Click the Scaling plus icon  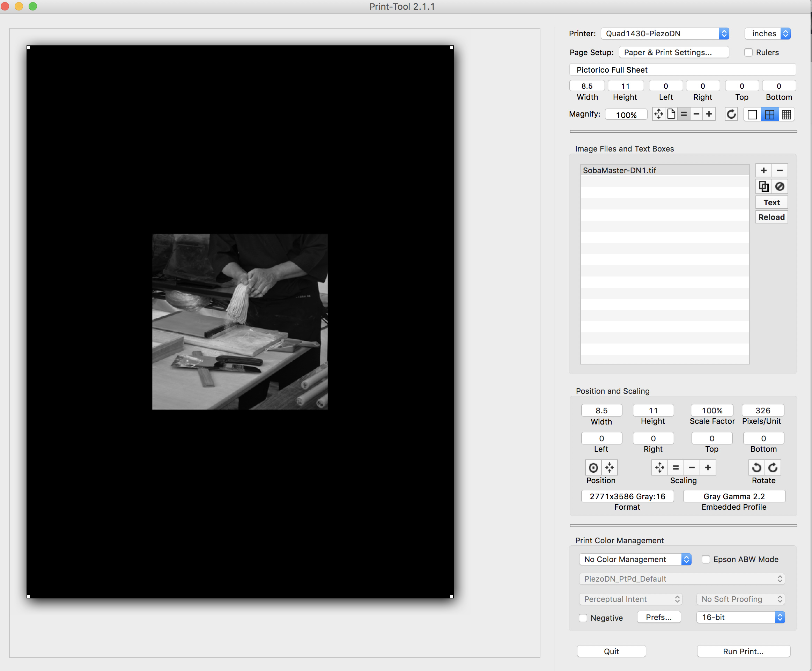click(708, 468)
